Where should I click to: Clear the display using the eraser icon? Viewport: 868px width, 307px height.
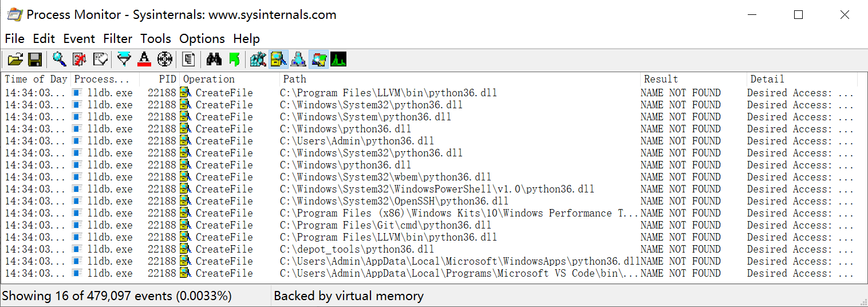[100, 59]
